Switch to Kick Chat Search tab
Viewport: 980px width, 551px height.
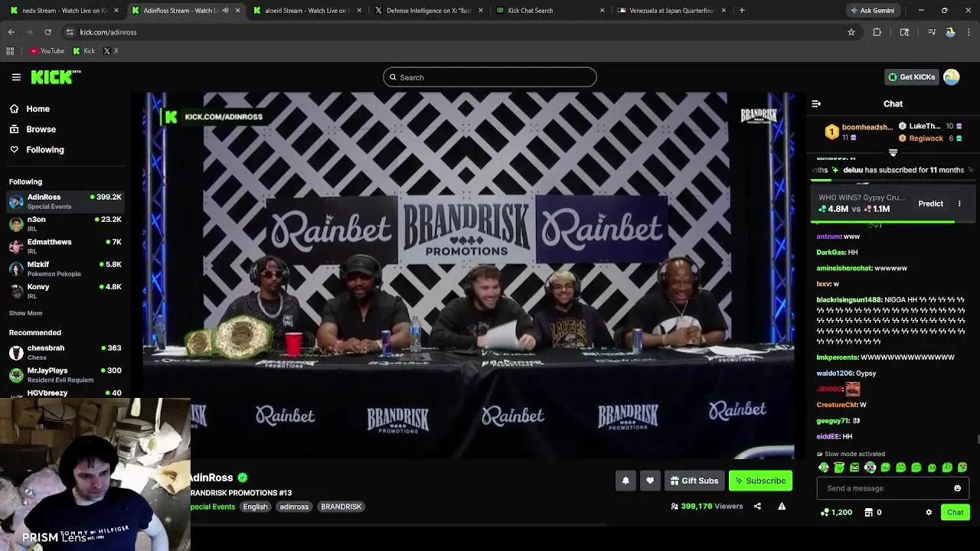click(x=550, y=11)
